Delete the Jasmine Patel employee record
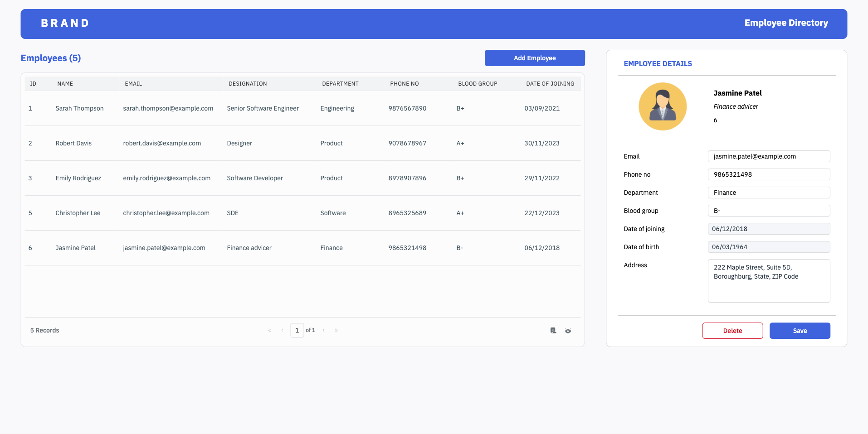Image resolution: width=868 pixels, height=434 pixels. pos(732,331)
